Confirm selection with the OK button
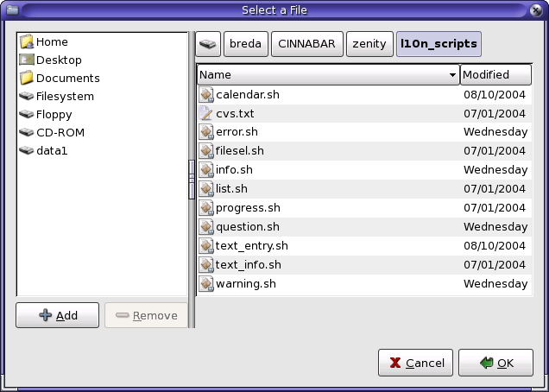This screenshot has width=549, height=392. tap(495, 363)
